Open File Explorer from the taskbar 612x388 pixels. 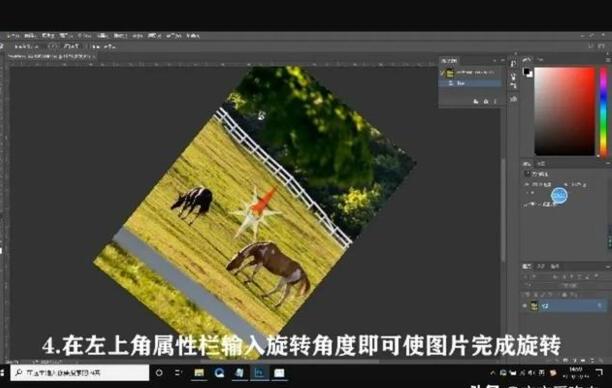pyautogui.click(x=199, y=373)
